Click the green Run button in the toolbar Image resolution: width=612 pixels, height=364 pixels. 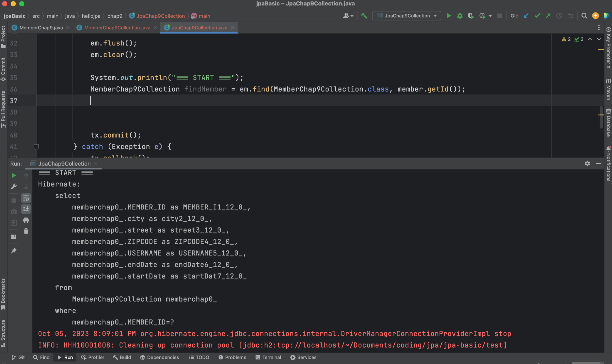tap(449, 16)
